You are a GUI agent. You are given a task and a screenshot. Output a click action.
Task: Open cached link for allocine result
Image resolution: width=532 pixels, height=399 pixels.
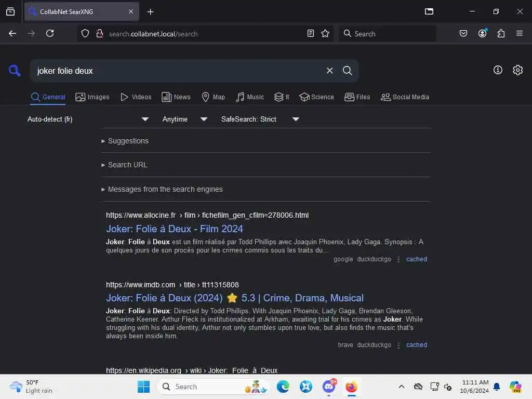(416, 259)
